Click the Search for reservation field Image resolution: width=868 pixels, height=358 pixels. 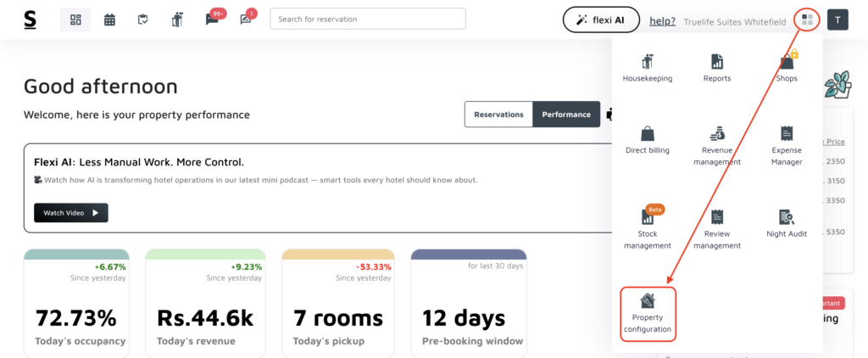pyautogui.click(x=367, y=19)
